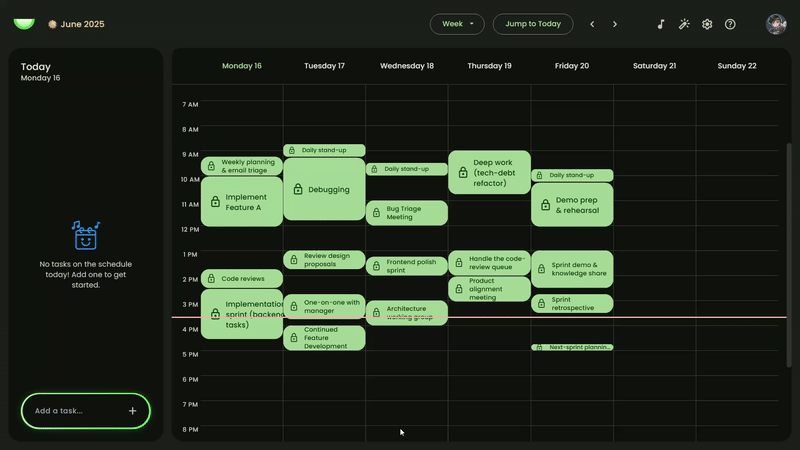Open the music note player icon

pyautogui.click(x=660, y=24)
